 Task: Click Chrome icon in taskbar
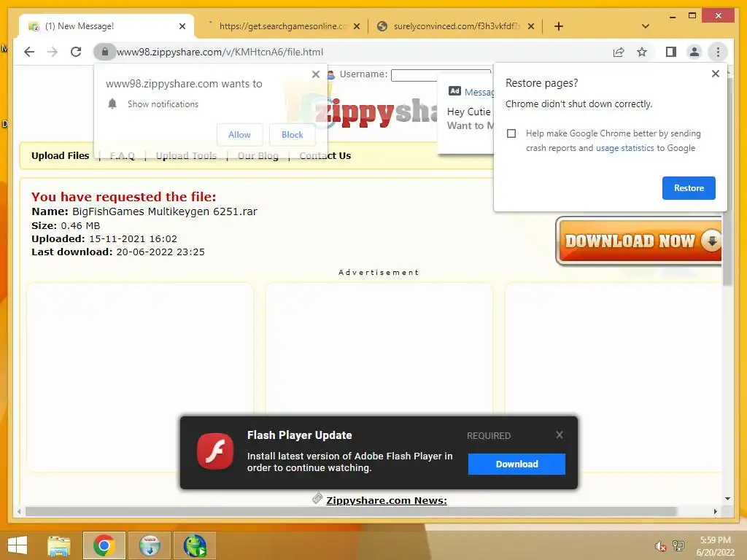(x=104, y=545)
